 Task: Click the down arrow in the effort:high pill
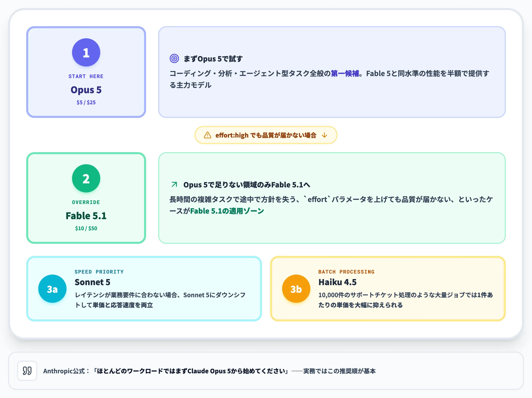tap(324, 135)
